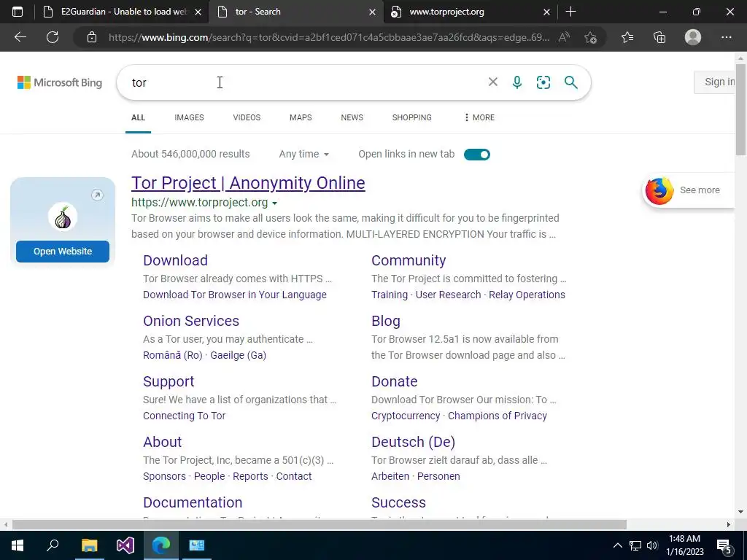Image resolution: width=747 pixels, height=560 pixels.
Task: Expand the Any time filter dropdown
Action: tap(304, 154)
